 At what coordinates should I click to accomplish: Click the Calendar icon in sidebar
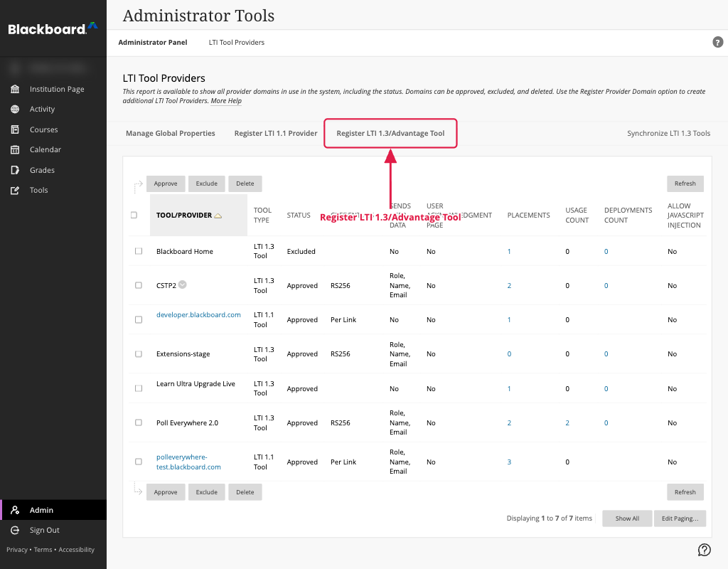(15, 149)
